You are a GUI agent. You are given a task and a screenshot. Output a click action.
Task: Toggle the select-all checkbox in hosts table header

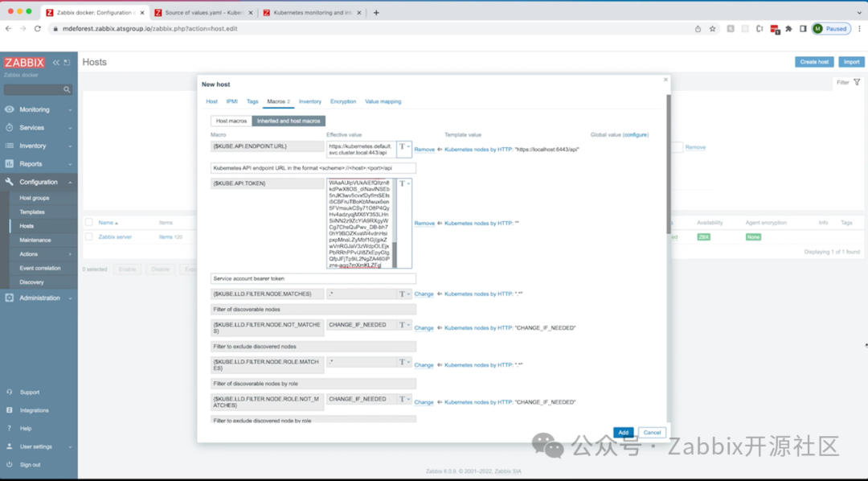pyautogui.click(x=88, y=223)
